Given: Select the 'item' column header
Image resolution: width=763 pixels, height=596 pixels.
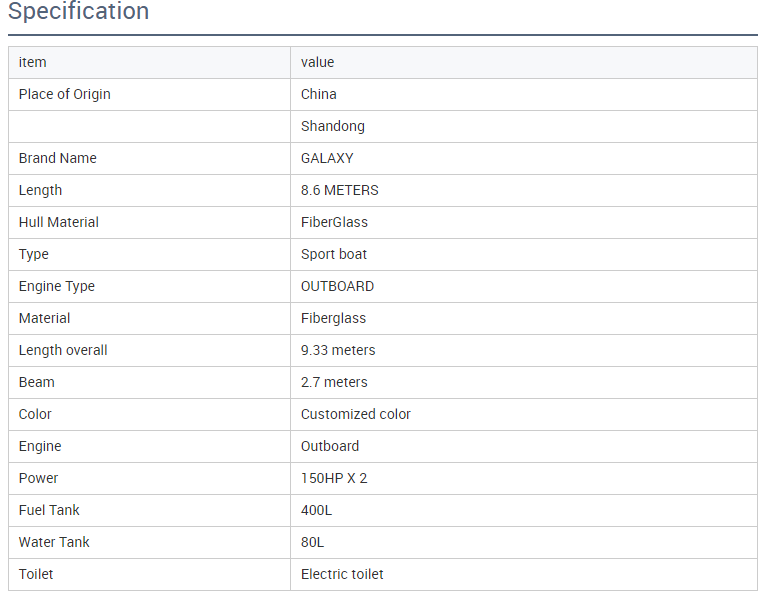Looking at the screenshot, I should (x=33, y=62).
